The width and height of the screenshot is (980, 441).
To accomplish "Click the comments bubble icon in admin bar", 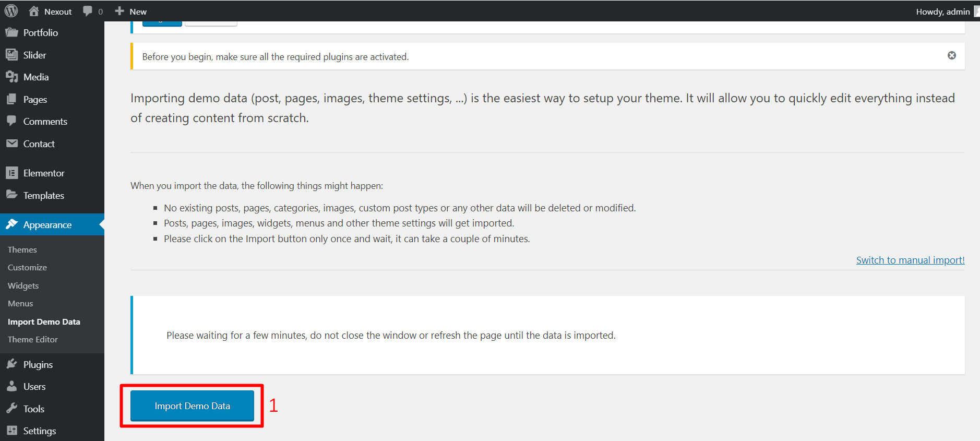I will [x=88, y=11].
